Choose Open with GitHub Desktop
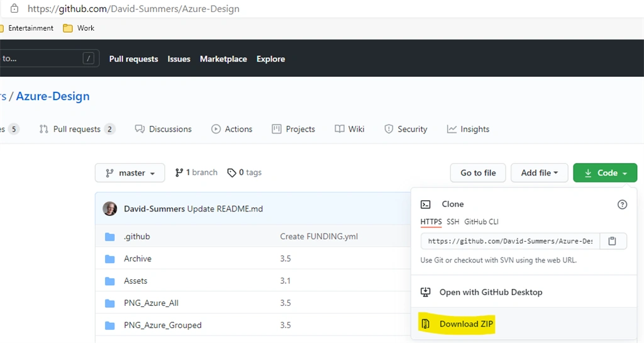Image resolution: width=644 pixels, height=343 pixels. (491, 292)
